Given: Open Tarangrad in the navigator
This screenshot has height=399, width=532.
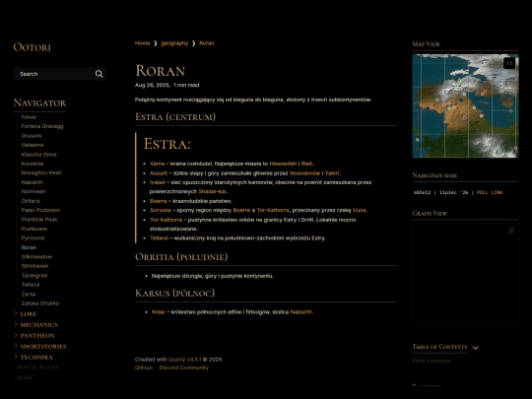Looking at the screenshot, I should (x=34, y=276).
